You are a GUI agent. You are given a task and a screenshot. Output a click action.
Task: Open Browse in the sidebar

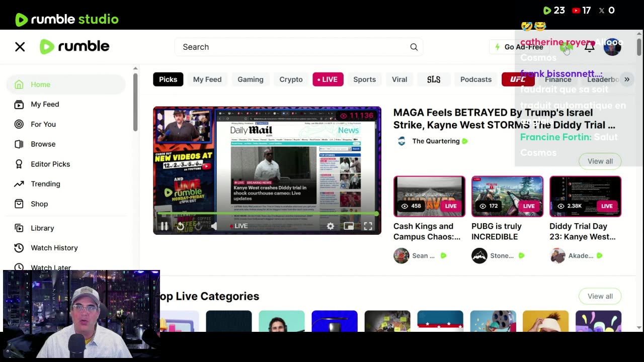pyautogui.click(x=66, y=144)
